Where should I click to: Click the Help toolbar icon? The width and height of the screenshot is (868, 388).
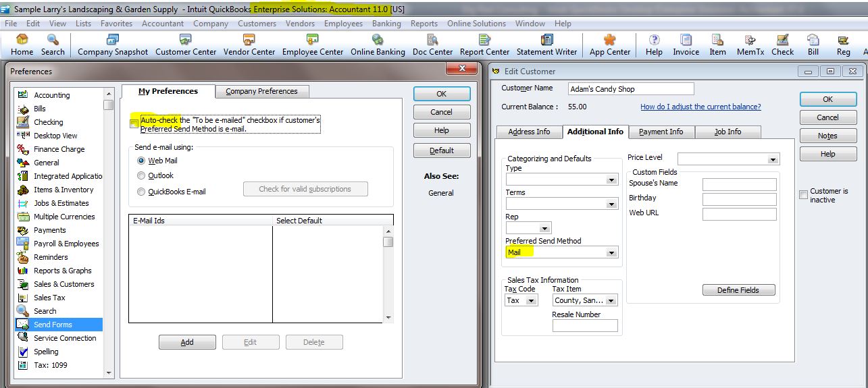point(654,45)
